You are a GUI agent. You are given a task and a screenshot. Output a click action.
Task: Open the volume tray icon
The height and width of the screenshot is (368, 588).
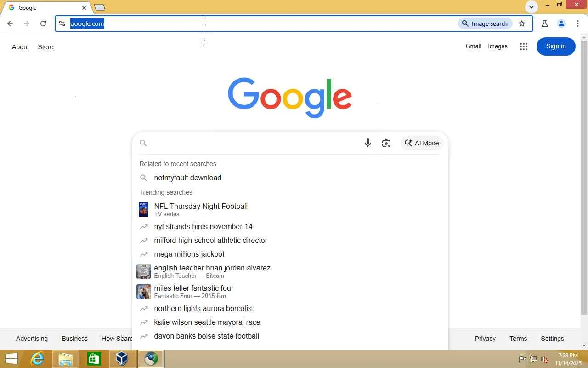545,359
